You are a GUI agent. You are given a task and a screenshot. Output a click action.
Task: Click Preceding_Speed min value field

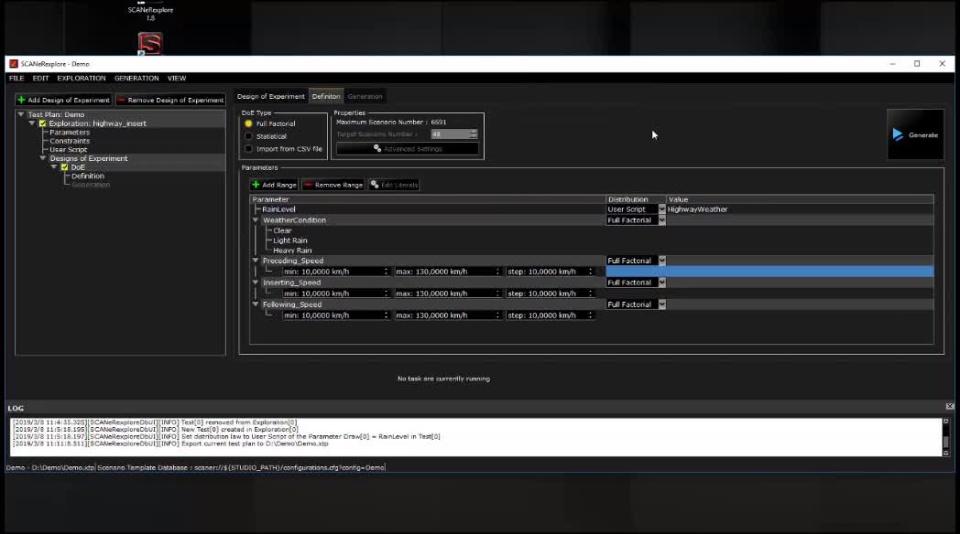(336, 271)
